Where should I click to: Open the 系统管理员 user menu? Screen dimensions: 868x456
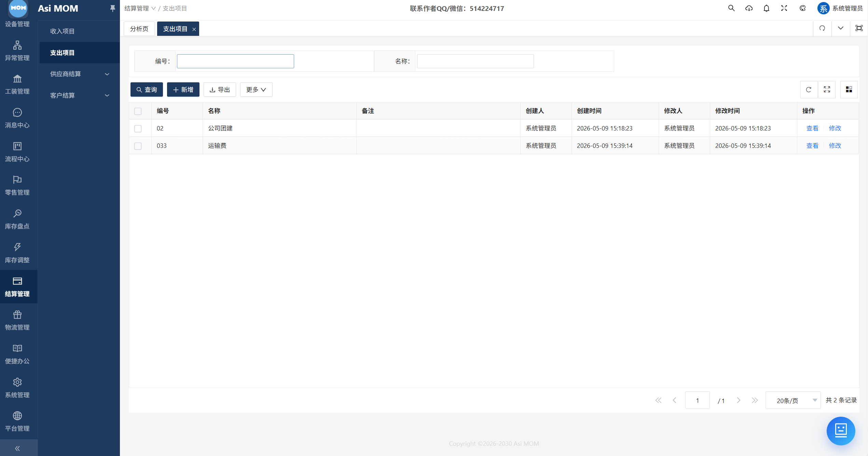click(840, 8)
